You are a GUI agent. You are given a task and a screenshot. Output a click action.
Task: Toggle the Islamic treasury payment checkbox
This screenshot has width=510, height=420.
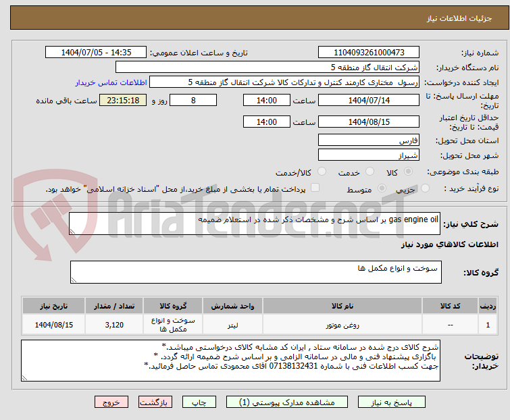pyautogui.click(x=315, y=188)
